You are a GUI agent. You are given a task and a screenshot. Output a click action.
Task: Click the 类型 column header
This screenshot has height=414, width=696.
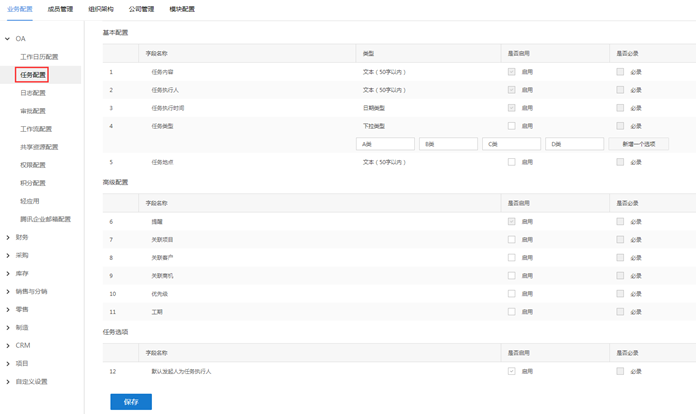368,53
